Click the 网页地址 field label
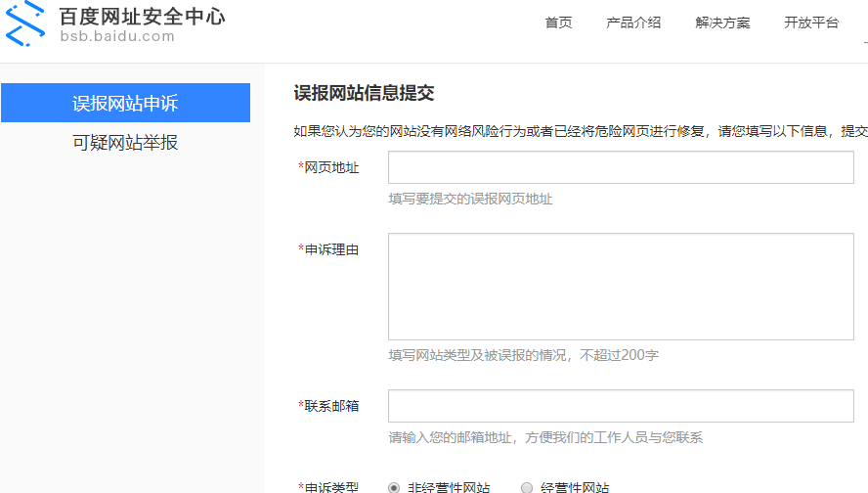 (331, 168)
